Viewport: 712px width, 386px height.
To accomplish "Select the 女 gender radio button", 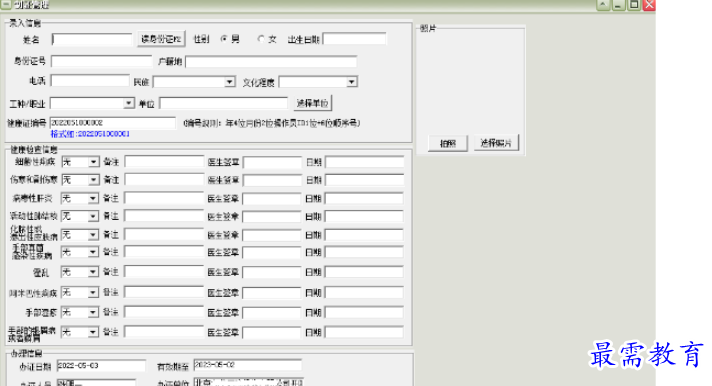I will point(261,39).
